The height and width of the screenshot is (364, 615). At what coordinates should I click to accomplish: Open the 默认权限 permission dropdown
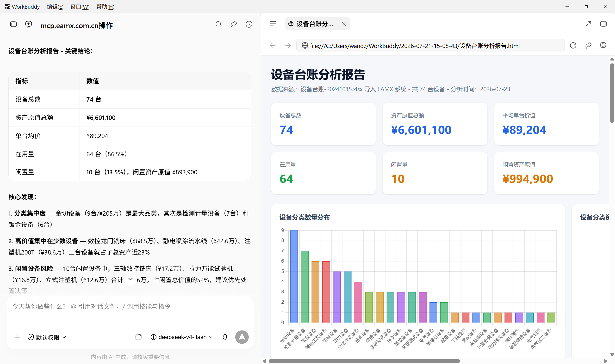47,337
